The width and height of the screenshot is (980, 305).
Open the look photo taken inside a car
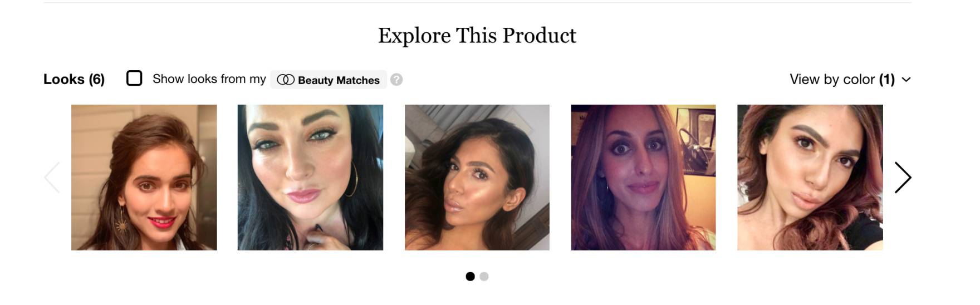point(643,178)
